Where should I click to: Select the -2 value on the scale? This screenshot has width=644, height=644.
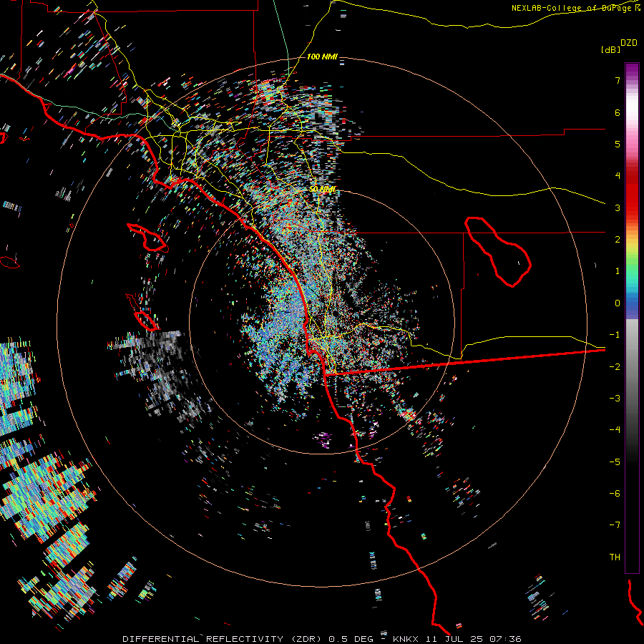[615, 367]
